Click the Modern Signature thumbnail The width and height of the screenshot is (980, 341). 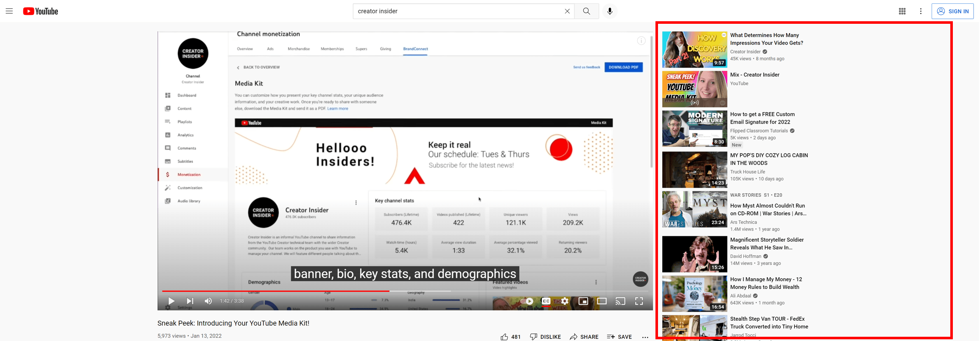click(694, 129)
